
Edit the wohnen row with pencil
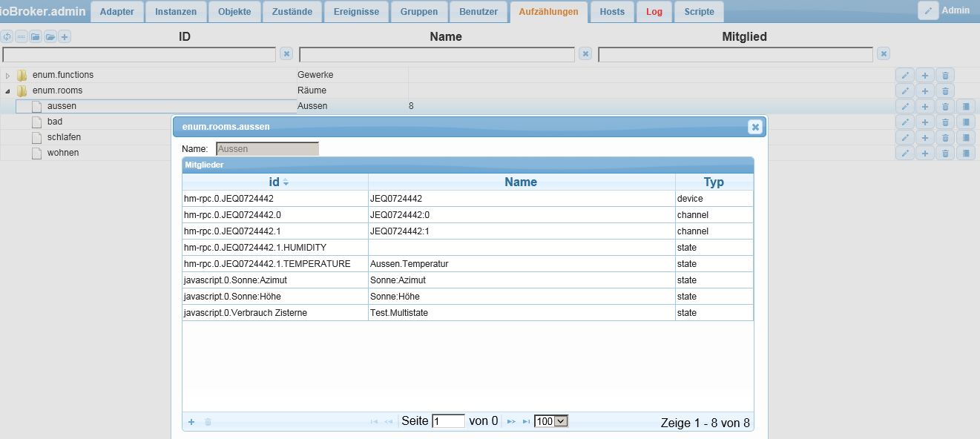click(905, 153)
